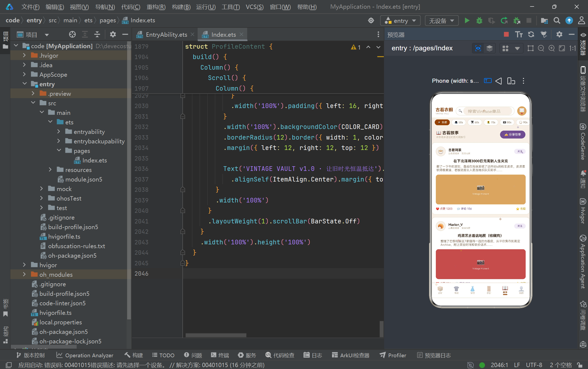This screenshot has width=588, height=369.
Task: Open the multi-profile grid dropdown in previewer
Action: tap(517, 48)
